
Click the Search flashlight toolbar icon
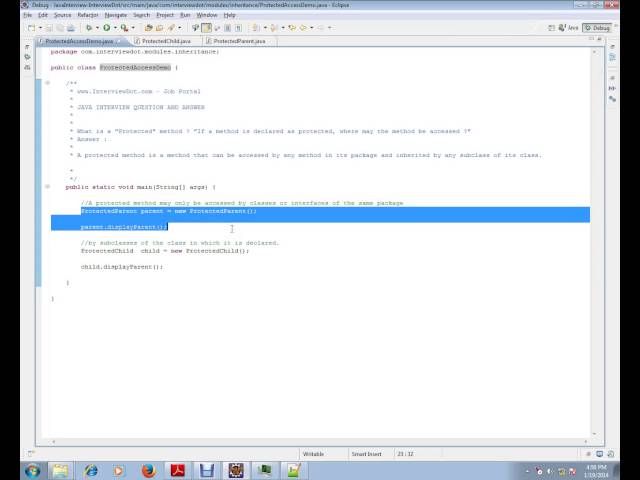click(196, 28)
